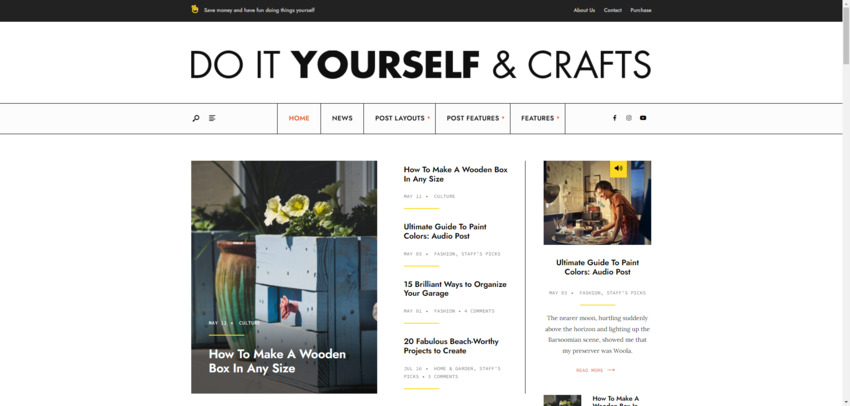Go to the Home menu item
The width and height of the screenshot is (850, 406).
pos(299,118)
